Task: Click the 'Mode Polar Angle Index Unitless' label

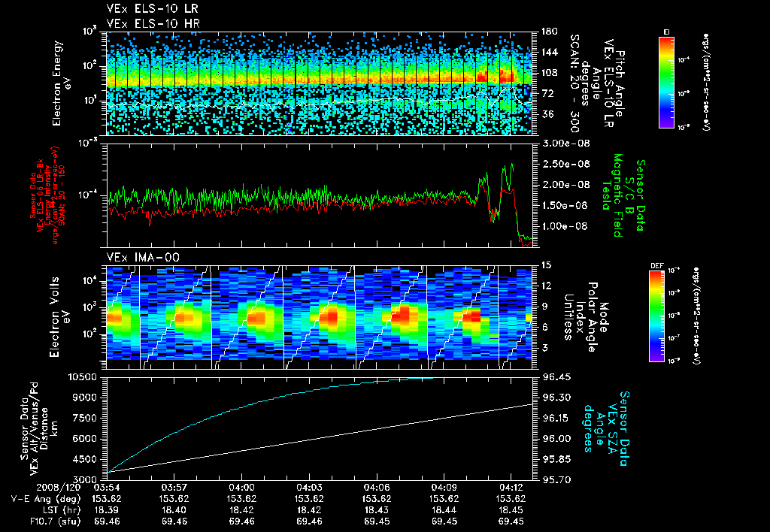Action: pyautogui.click(x=585, y=317)
